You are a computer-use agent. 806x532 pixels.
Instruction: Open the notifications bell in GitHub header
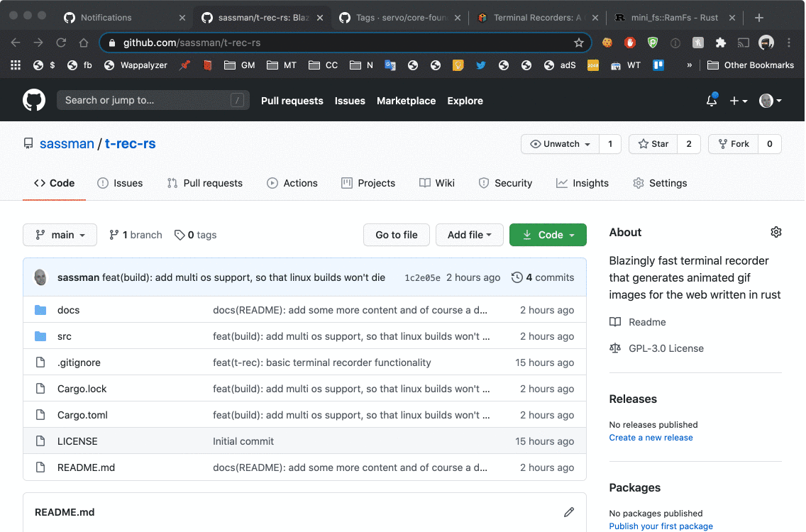tap(712, 100)
